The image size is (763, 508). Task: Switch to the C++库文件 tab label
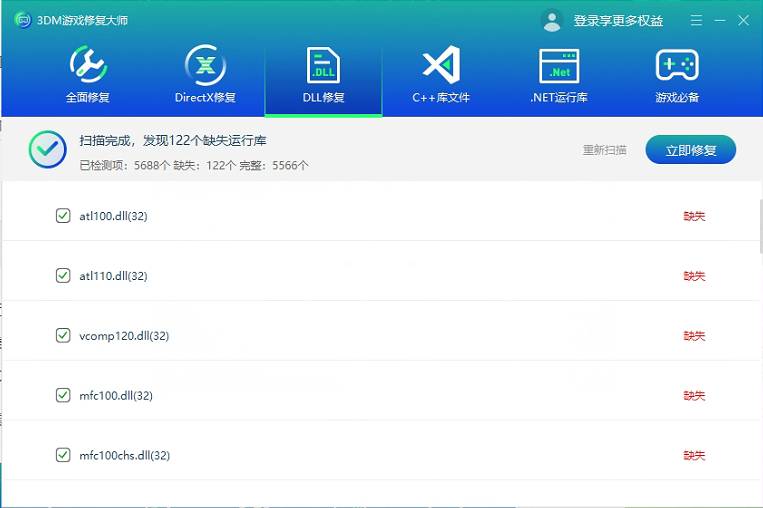[441, 97]
